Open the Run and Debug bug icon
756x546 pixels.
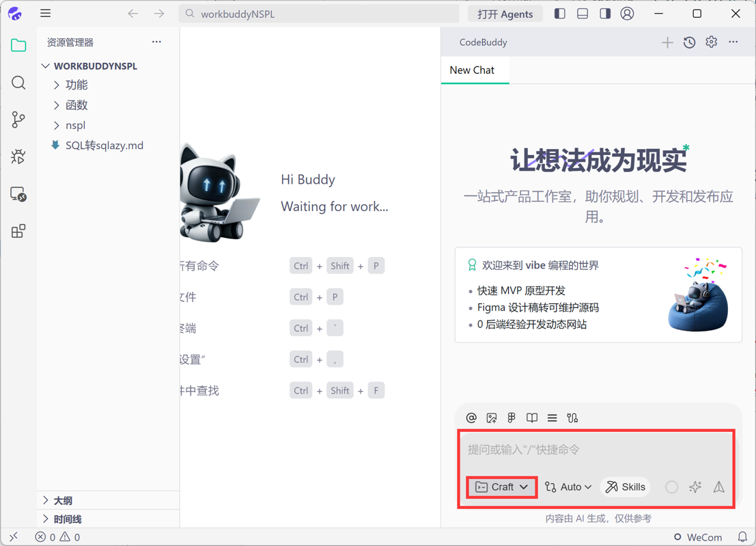[x=18, y=156]
